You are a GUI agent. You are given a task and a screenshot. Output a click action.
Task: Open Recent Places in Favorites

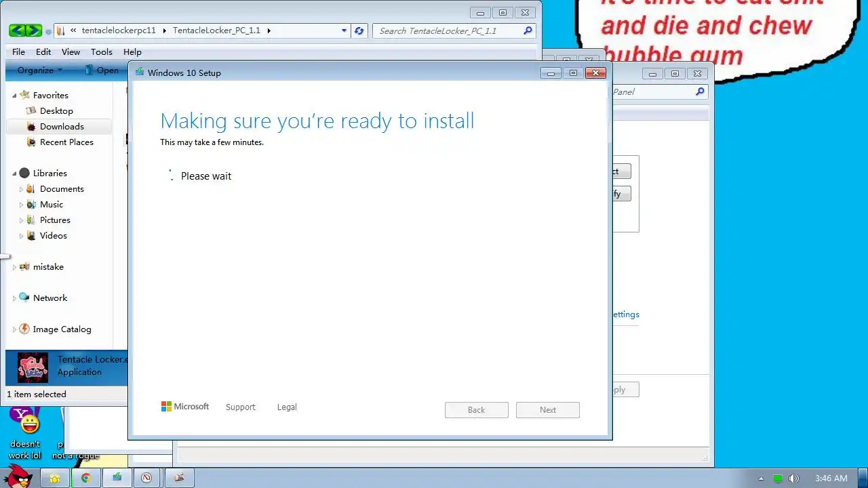coord(66,142)
